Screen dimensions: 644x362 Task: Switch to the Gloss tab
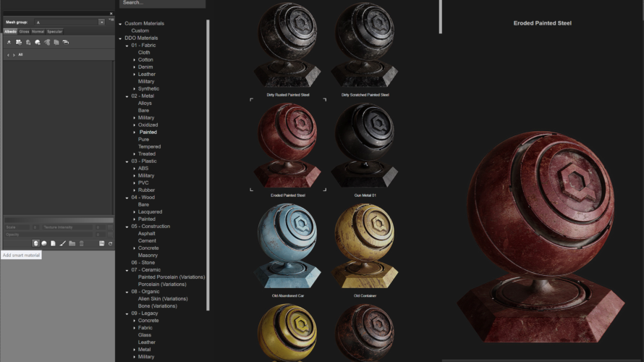[24, 32]
